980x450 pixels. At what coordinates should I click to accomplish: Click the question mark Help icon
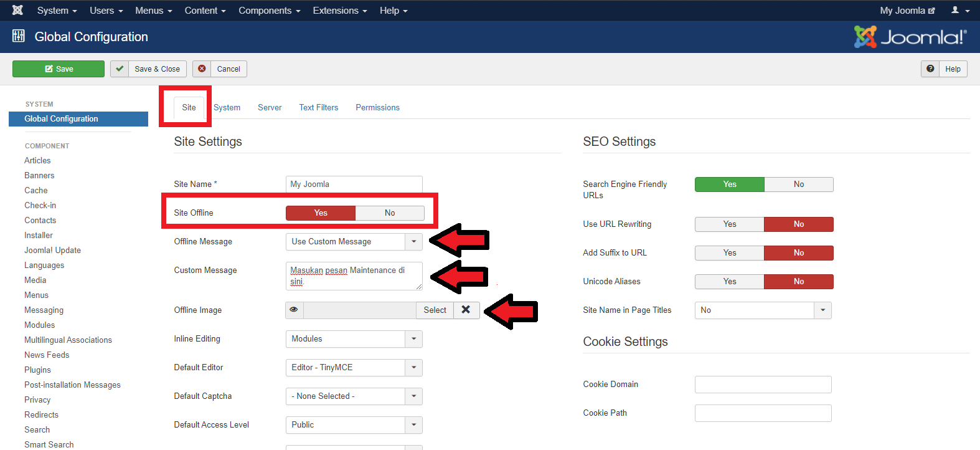(930, 69)
